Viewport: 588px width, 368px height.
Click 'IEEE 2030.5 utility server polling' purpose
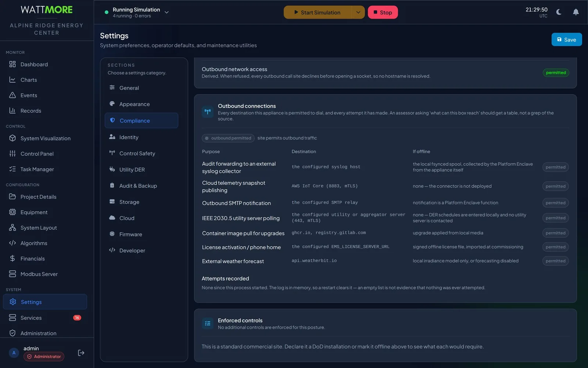tap(241, 218)
